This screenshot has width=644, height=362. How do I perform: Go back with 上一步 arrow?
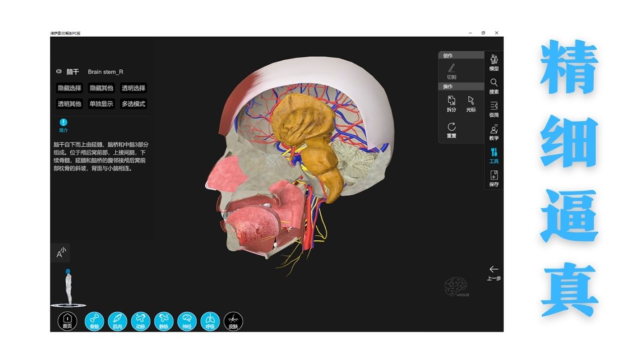[494, 272]
